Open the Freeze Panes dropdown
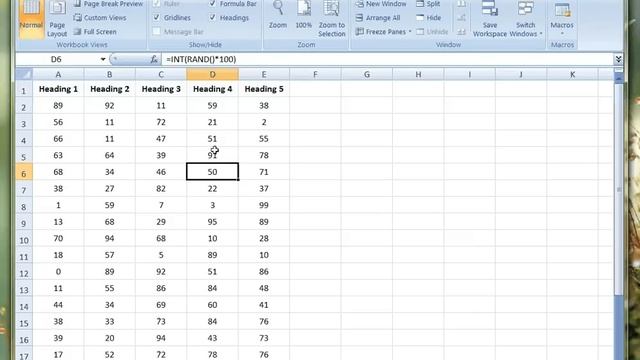 (x=383, y=31)
